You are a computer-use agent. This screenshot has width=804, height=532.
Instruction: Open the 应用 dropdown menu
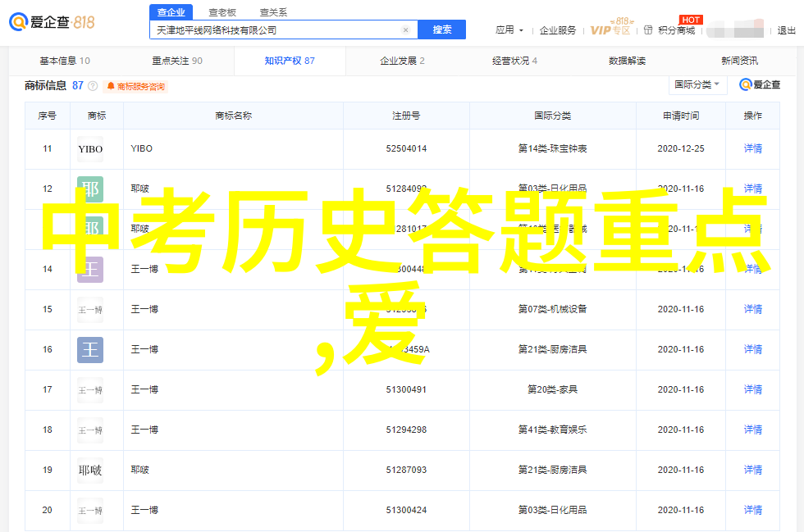click(x=509, y=30)
